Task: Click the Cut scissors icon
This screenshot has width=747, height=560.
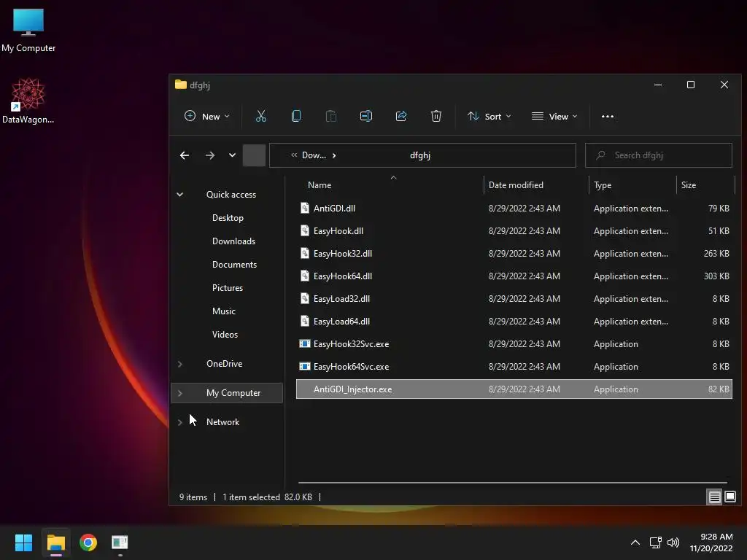Action: [261, 116]
